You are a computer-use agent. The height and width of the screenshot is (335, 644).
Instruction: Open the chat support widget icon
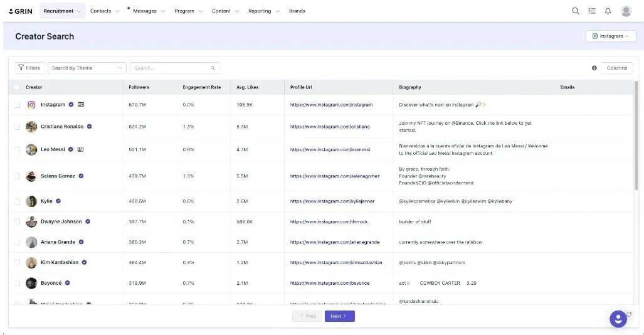(618, 319)
